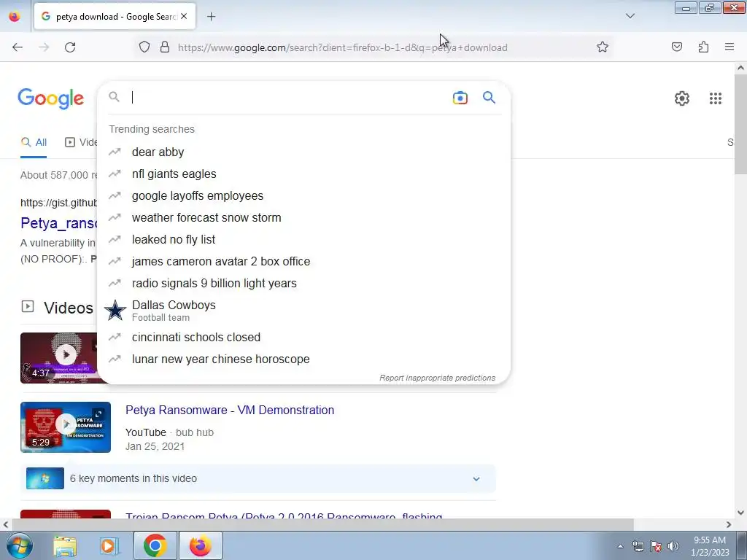This screenshot has height=560, width=747.
Task: Open the Firefox hamburger application menu
Action: tap(729, 47)
